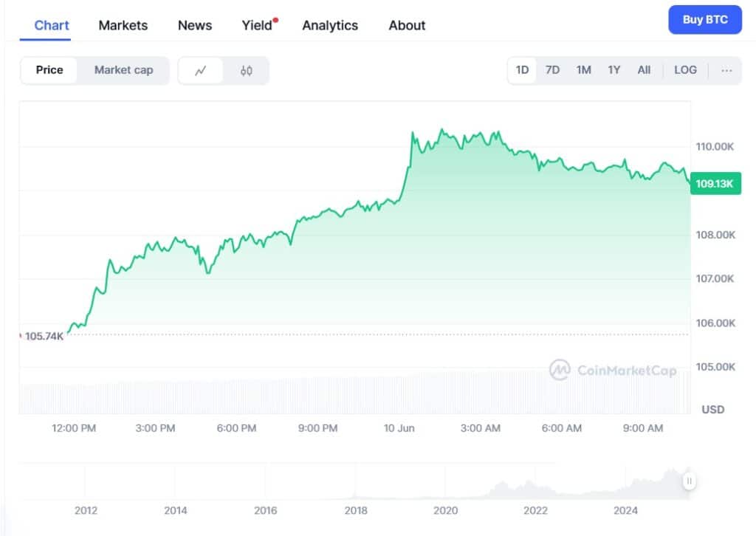Click the 109.13K current price label
This screenshot has width=756, height=536.
[715, 184]
